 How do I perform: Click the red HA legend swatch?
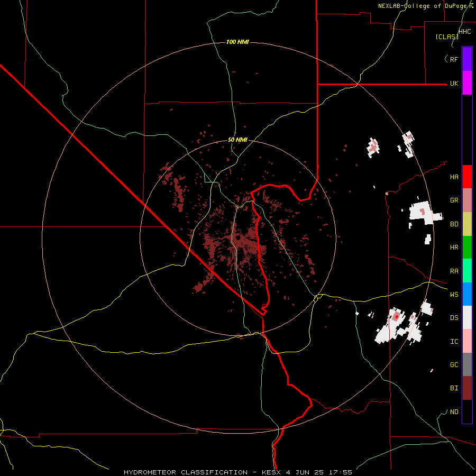pyautogui.click(x=467, y=177)
